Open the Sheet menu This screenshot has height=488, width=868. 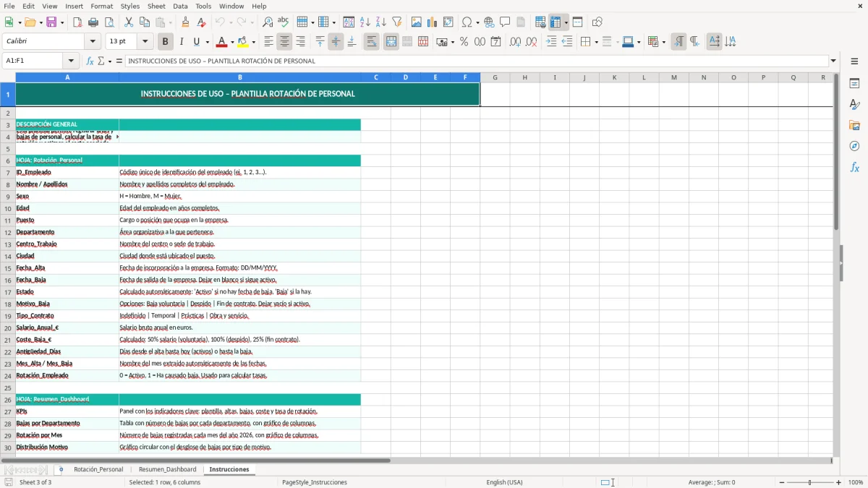click(156, 6)
